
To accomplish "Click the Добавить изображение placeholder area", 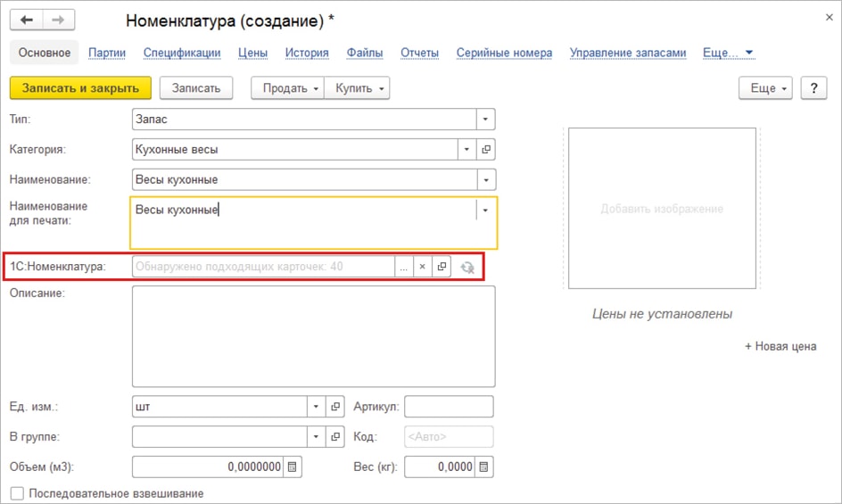I will pyautogui.click(x=662, y=209).
